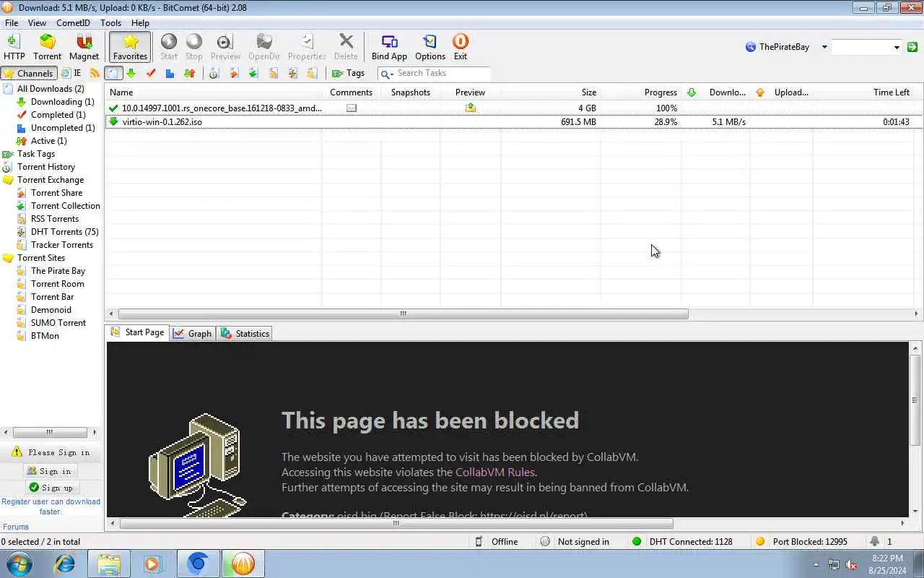
Task: Click the Exit toolbar icon
Action: [x=461, y=47]
